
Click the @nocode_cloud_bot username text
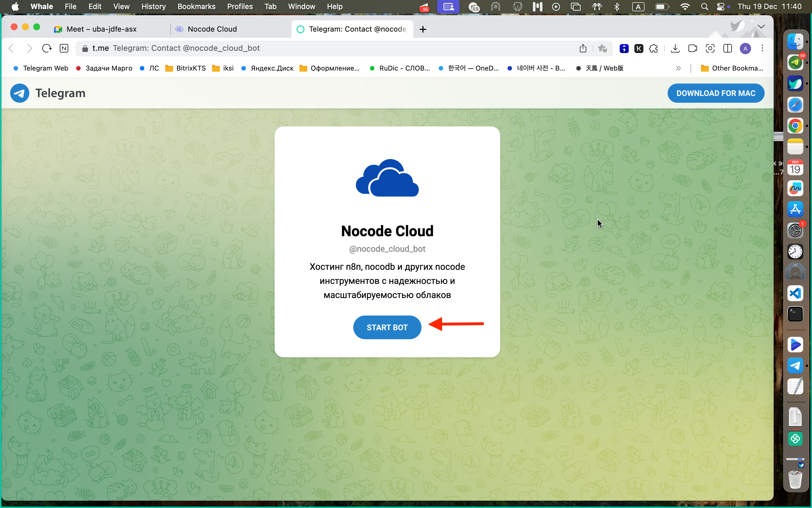pyautogui.click(x=387, y=249)
